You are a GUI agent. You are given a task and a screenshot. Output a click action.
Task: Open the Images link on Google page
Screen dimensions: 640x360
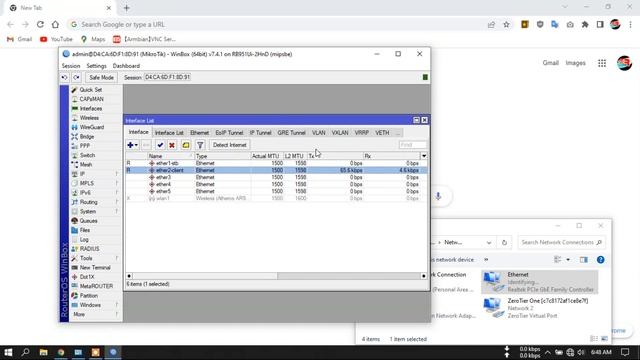(576, 63)
